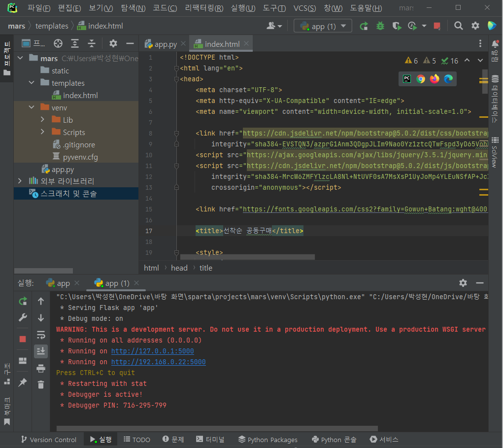Image resolution: width=503 pixels, height=448 pixels.
Task: Collapse all items in project tree
Action: (92, 43)
